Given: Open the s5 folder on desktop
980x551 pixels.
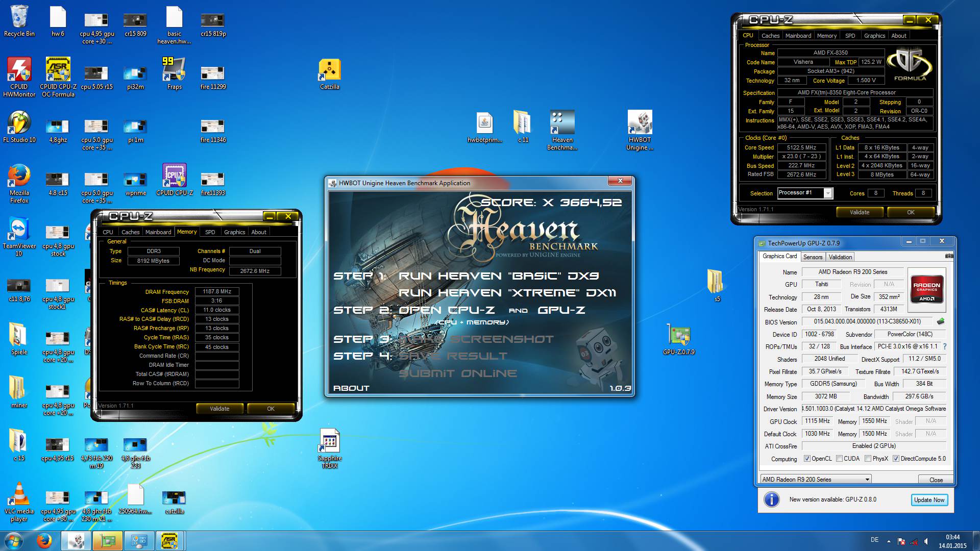Looking at the screenshot, I should coord(717,286).
